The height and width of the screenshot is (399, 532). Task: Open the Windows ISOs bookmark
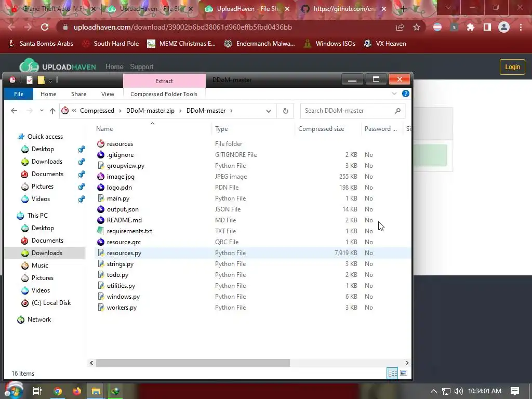point(330,44)
